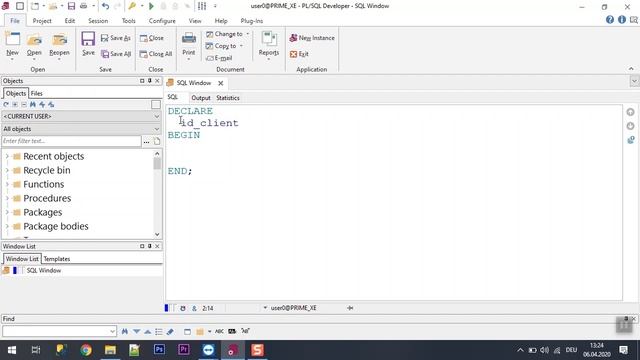Click the Object Browser Folders icon (wrench-and-page)
Image resolution: width=640 pixels, height=360 pixels.
[x=51, y=104]
